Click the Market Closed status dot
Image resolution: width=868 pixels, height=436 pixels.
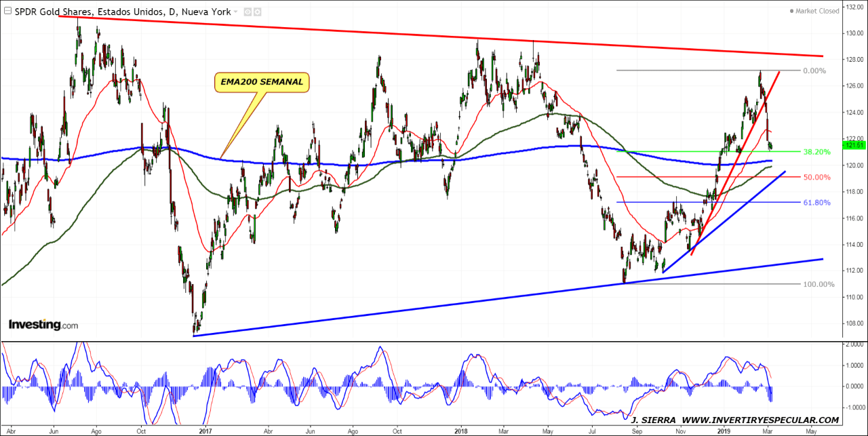[792, 12]
